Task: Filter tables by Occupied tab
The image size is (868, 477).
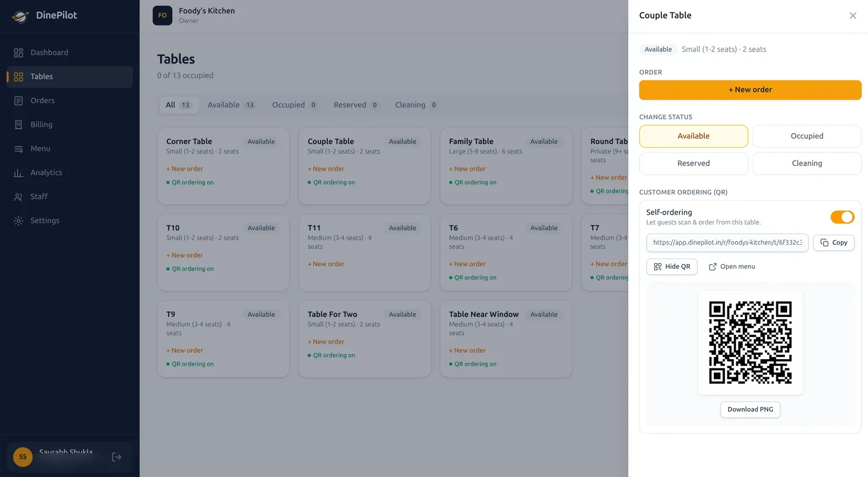Action: coord(295,105)
